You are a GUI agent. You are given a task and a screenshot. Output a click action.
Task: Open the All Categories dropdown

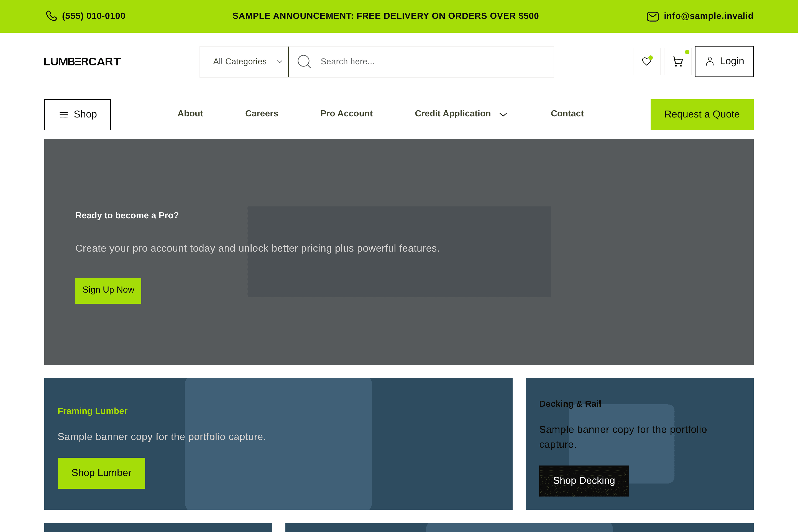pos(244,62)
